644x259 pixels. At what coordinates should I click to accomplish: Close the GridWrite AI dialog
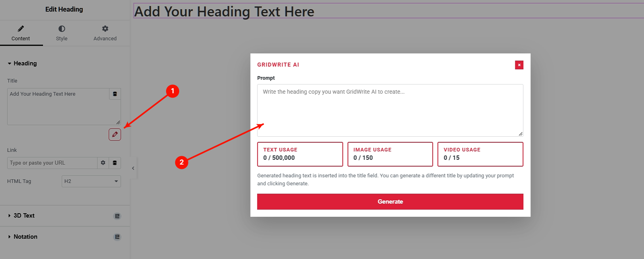(x=519, y=65)
